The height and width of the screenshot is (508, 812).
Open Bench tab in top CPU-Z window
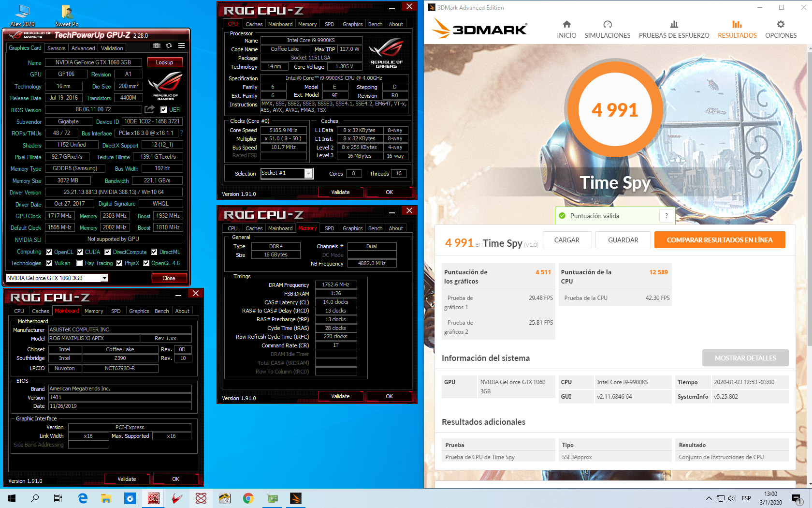375,24
